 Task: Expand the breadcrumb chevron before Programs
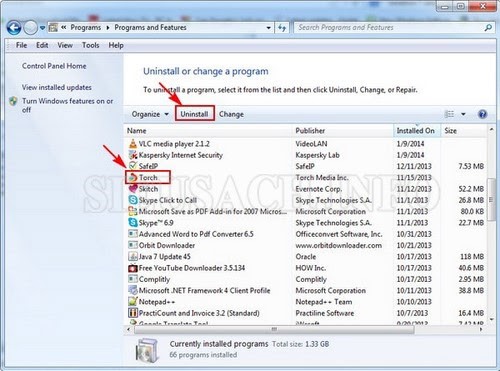point(63,28)
